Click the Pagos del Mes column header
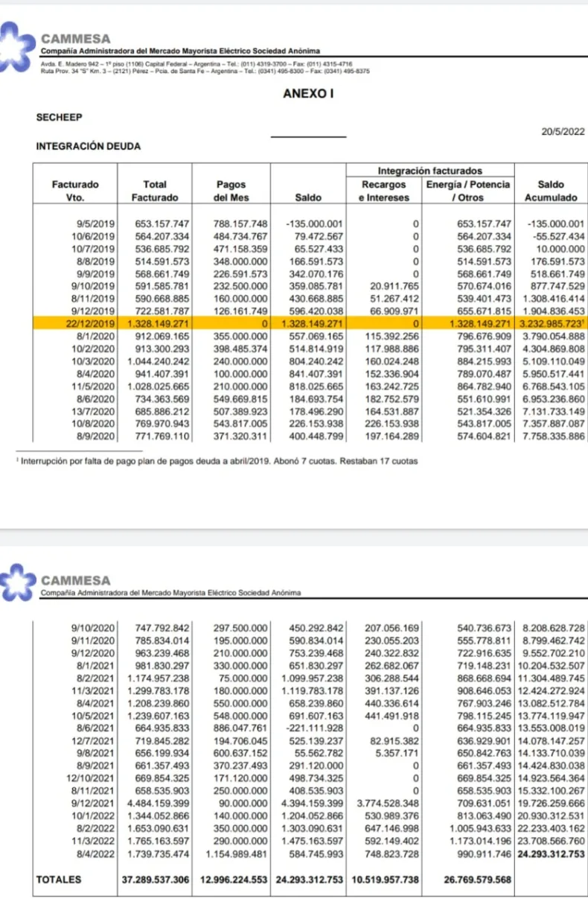588x899 pixels. pyautogui.click(x=231, y=191)
